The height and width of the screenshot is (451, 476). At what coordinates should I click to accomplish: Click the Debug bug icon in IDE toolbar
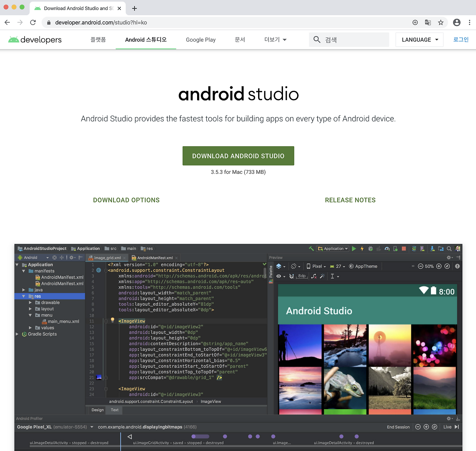[370, 249]
